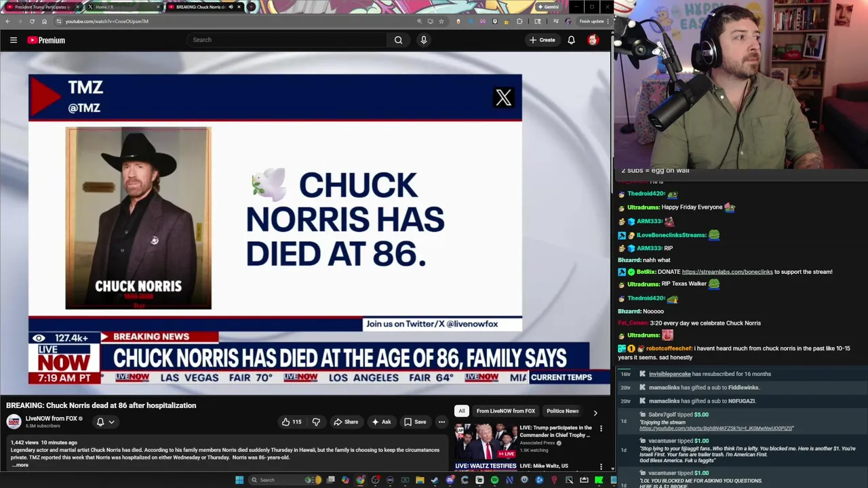The width and height of the screenshot is (868, 488).
Task: Save the video to a playlist
Action: tap(415, 422)
